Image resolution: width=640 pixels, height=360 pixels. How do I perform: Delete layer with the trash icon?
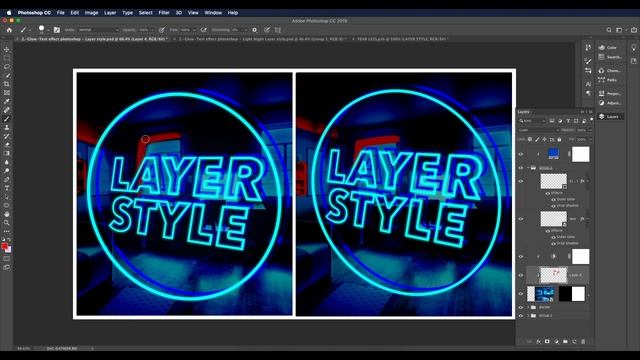[x=583, y=342]
